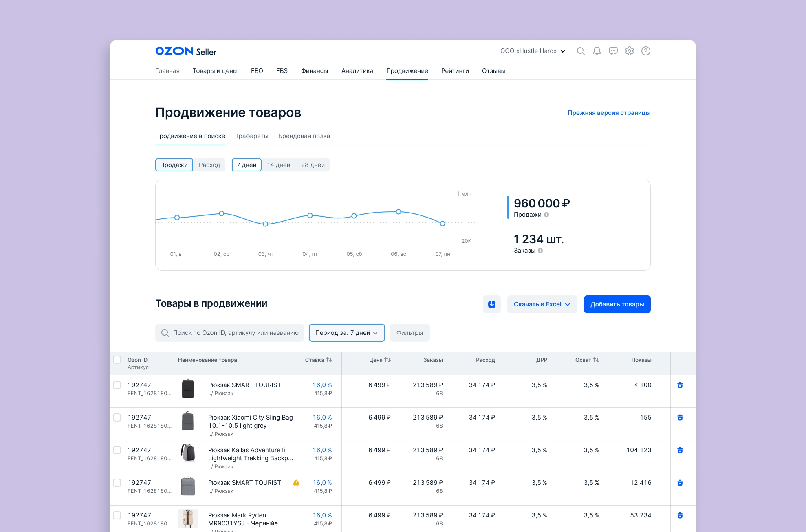806x532 pixels.
Task: Sort by Цена column arrows
Action: click(388, 360)
